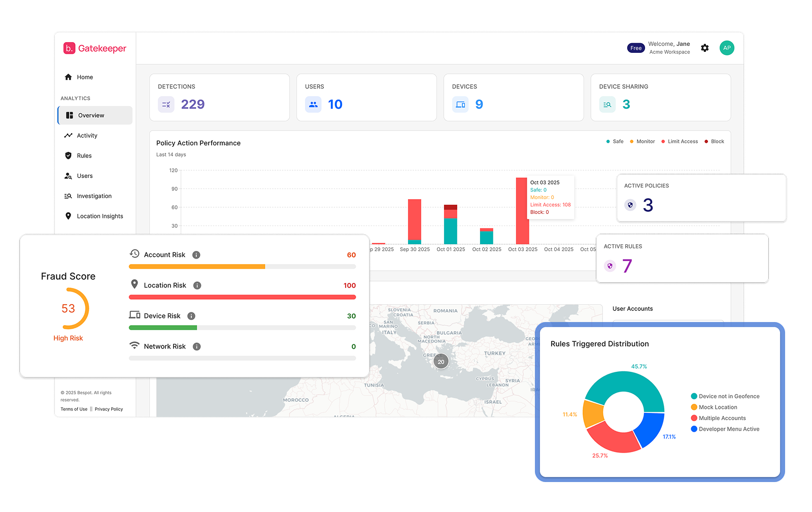Click the 20 cluster marker on the map
The width and height of the screenshot is (812, 512).
[x=441, y=361]
